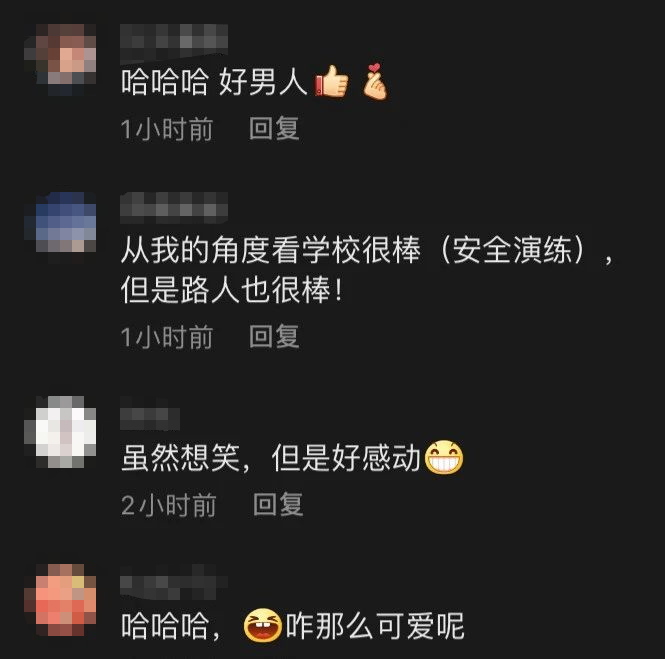Tap the finger-heart emoji in first comment
665x659 pixels.
(x=374, y=81)
